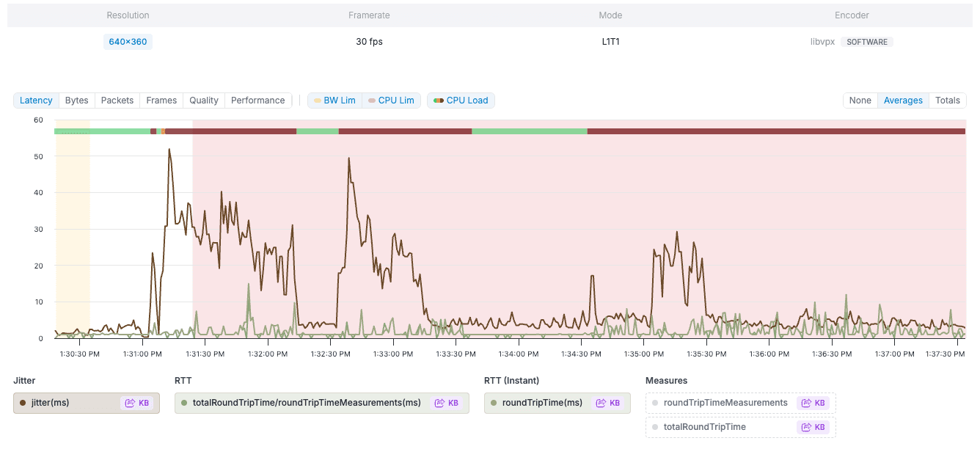Click the 640×360 resolution link

(128, 42)
